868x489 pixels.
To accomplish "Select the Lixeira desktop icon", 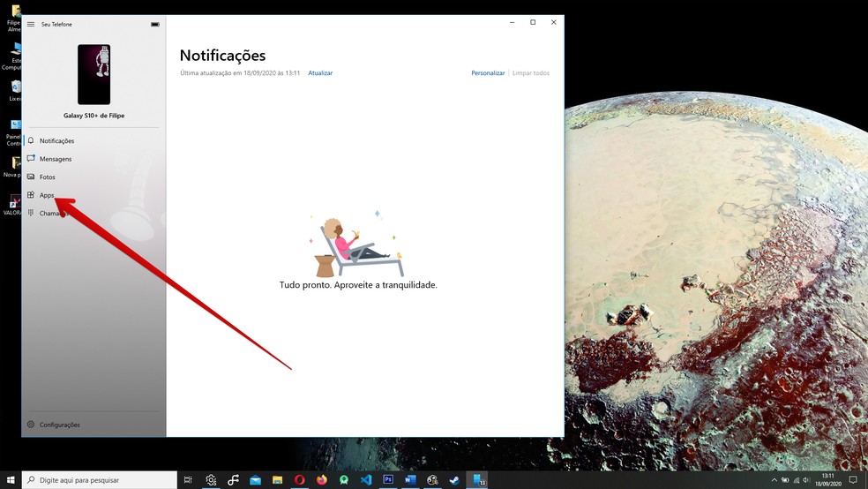I will [x=14, y=90].
